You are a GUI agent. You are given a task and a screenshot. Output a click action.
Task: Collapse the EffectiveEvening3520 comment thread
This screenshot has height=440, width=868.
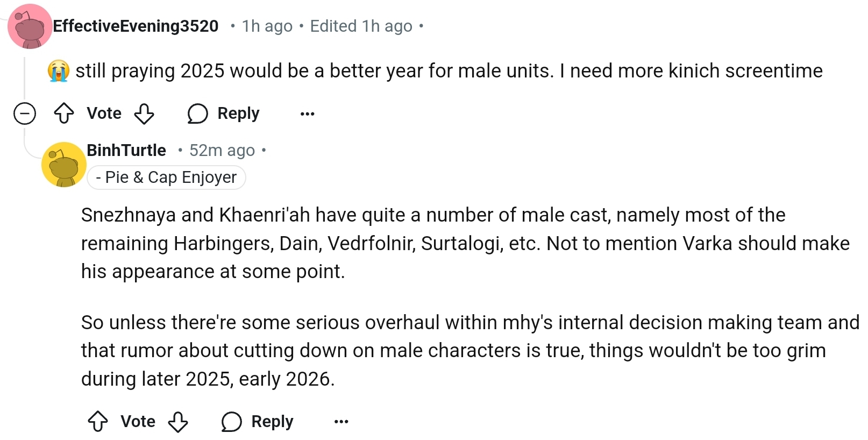(25, 113)
